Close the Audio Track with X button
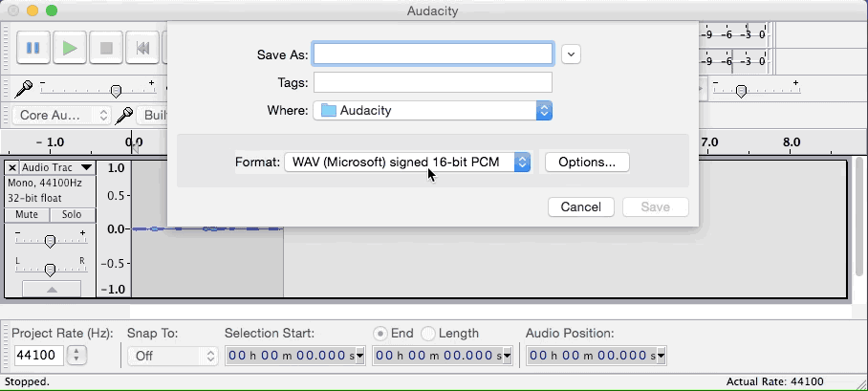The width and height of the screenshot is (868, 391). tap(12, 168)
